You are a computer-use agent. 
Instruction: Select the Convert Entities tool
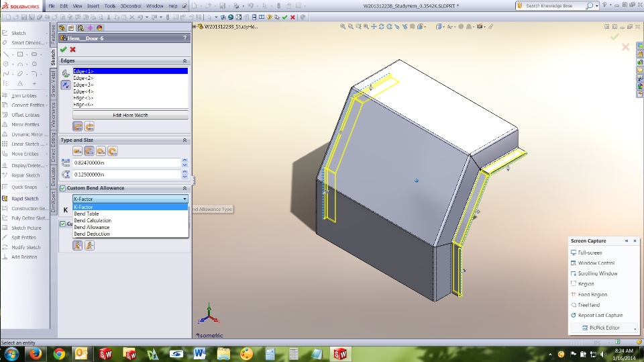point(23,105)
